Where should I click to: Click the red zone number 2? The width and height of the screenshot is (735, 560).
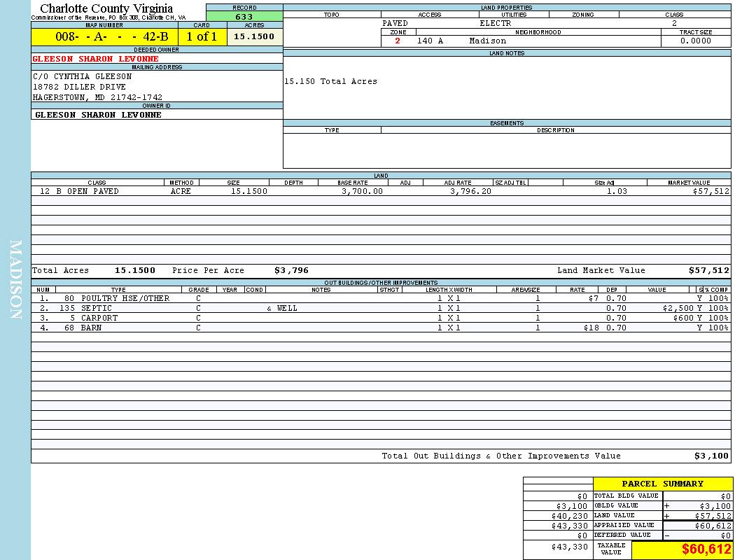398,41
